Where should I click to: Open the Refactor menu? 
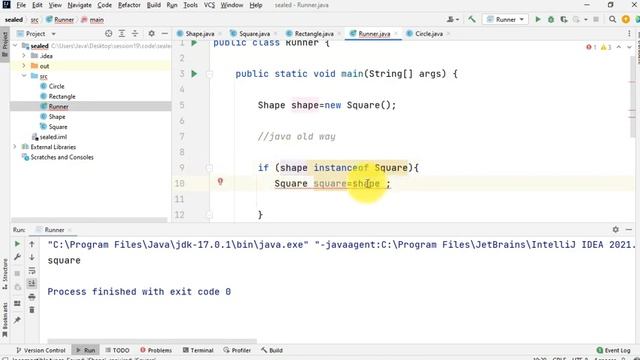(x=129, y=5)
